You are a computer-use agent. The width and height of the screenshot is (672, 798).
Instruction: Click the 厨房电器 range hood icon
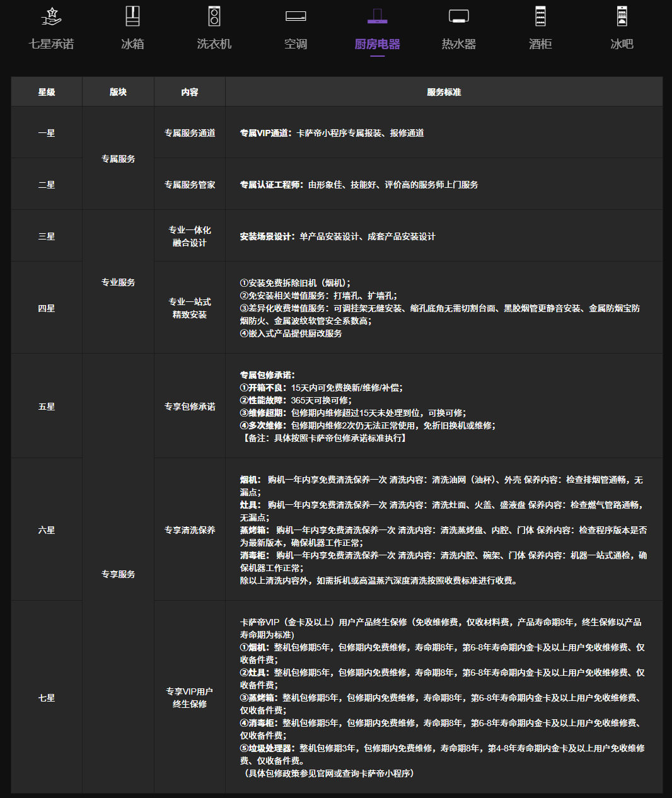point(377,16)
